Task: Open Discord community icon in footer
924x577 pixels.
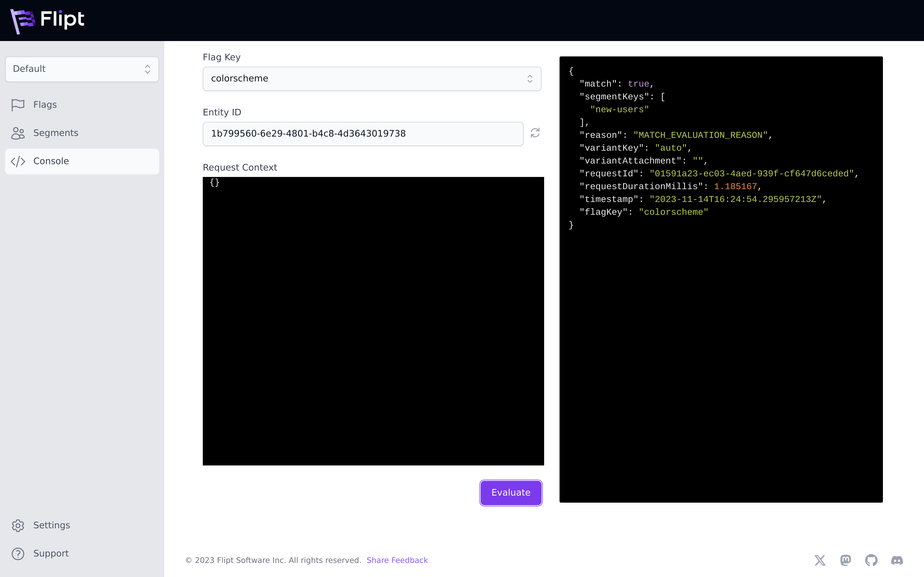Action: [897, 560]
